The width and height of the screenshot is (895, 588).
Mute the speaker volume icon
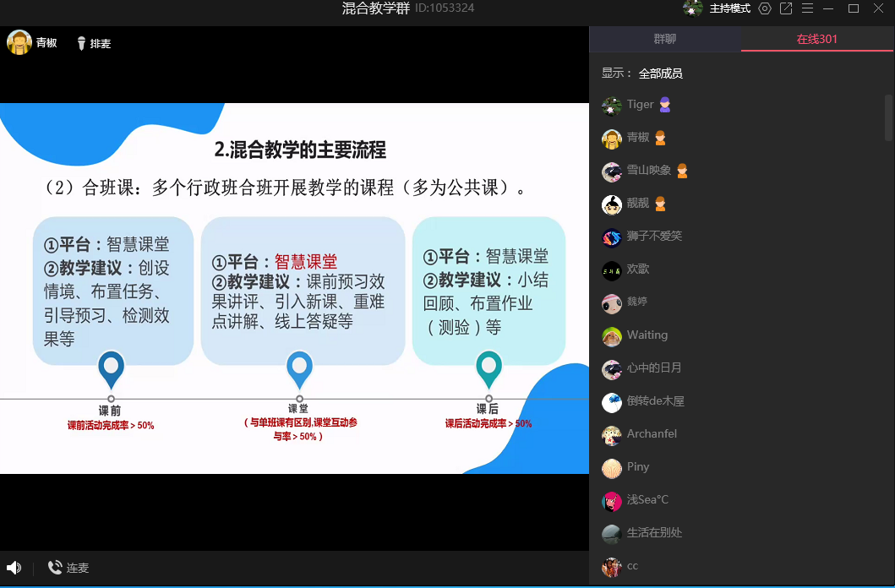pos(14,568)
